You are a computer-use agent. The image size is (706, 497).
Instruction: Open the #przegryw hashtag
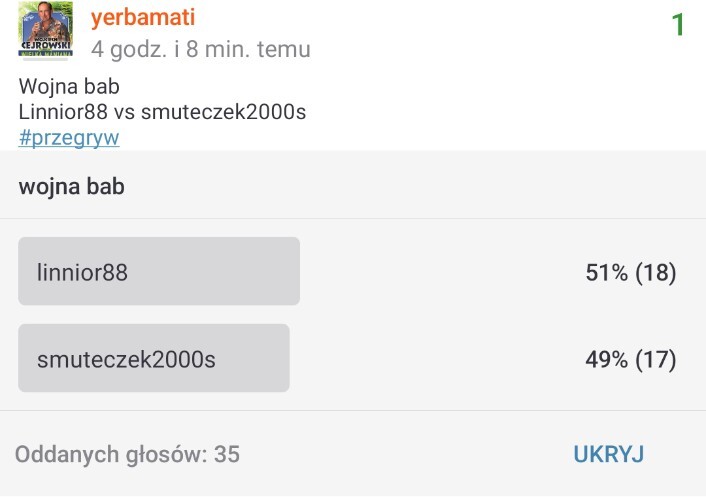[x=69, y=137]
